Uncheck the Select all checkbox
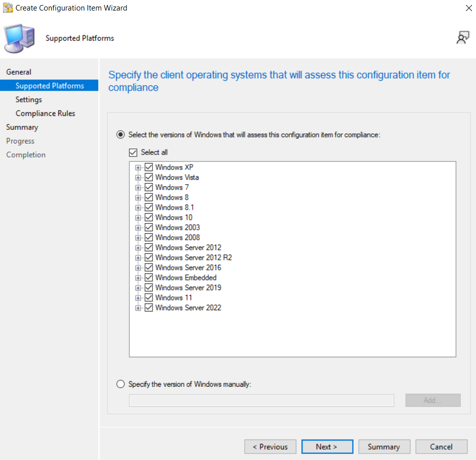The height and width of the screenshot is (460, 476). (x=133, y=152)
